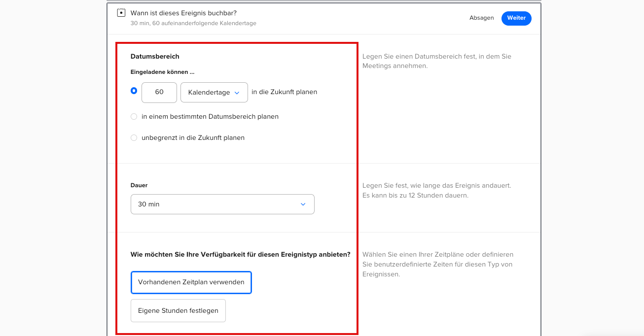The image size is (644, 336).
Task: Click the chevron arrow in Kalendertage dropdown
Action: coord(237,93)
